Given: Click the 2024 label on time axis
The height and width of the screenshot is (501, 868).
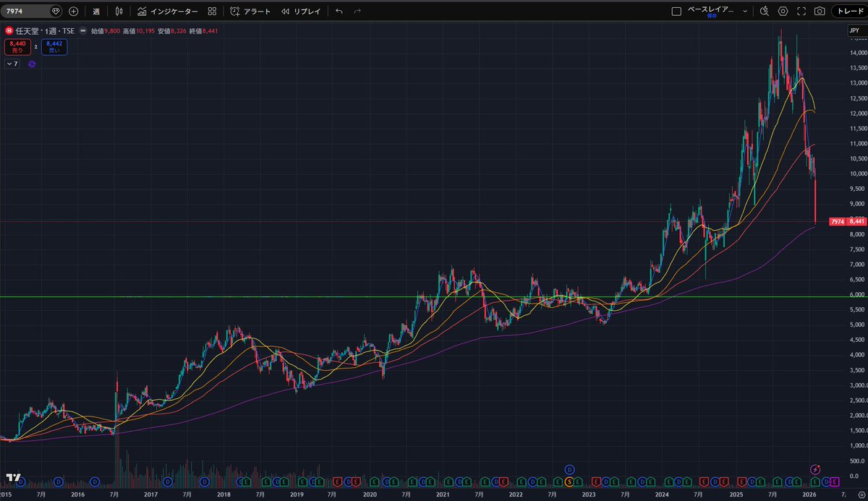Looking at the screenshot, I should click(x=661, y=494).
